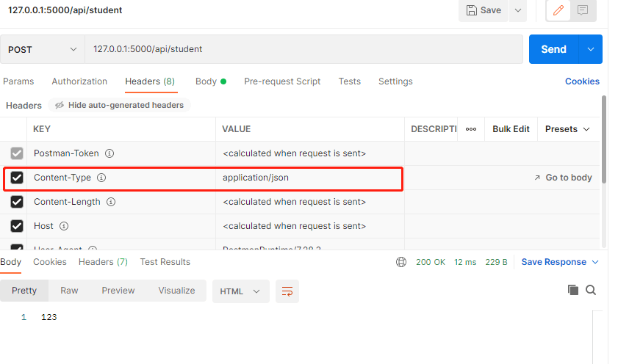618x364 pixels.
Task: Click the Postman-Token key text
Action: (66, 153)
